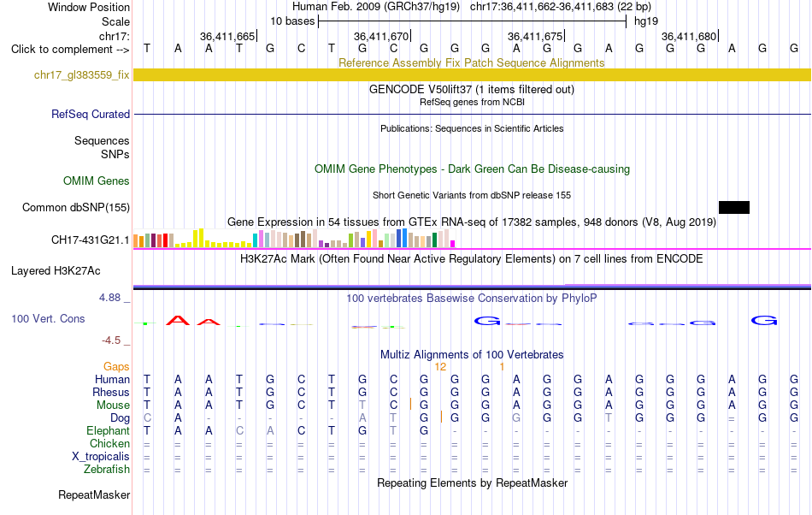
Task: Click the Gaps row label
Action: point(116,367)
